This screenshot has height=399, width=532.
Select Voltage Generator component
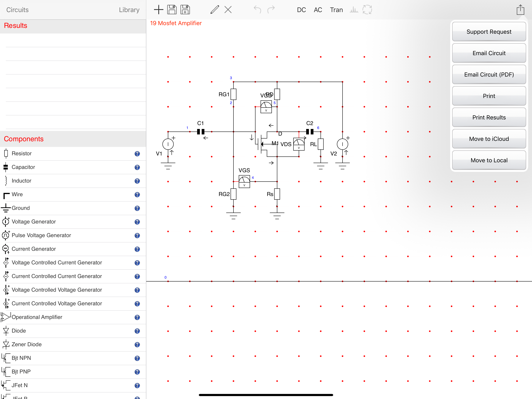tap(73, 222)
